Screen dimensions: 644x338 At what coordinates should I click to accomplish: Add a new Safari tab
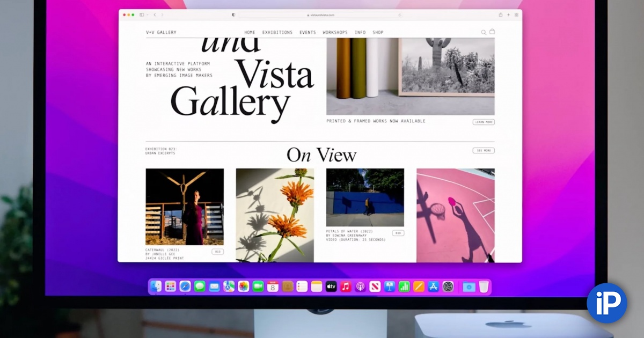pyautogui.click(x=508, y=15)
